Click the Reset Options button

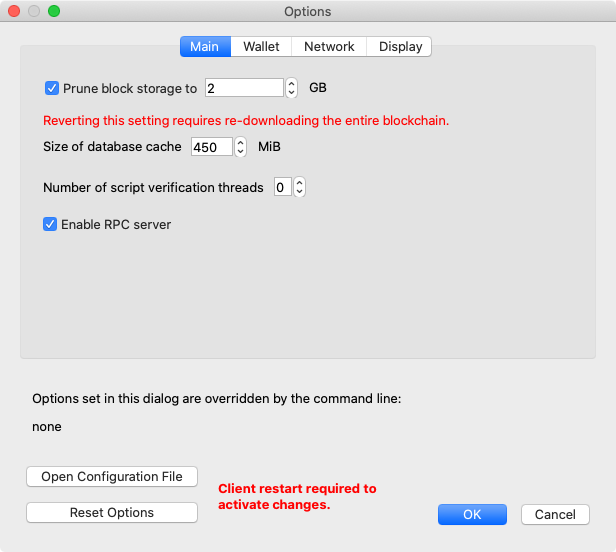click(112, 513)
